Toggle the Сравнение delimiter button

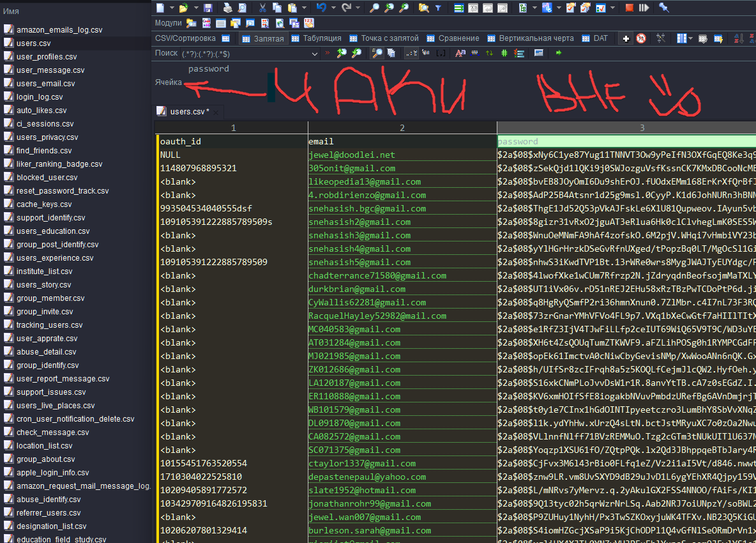(x=453, y=38)
